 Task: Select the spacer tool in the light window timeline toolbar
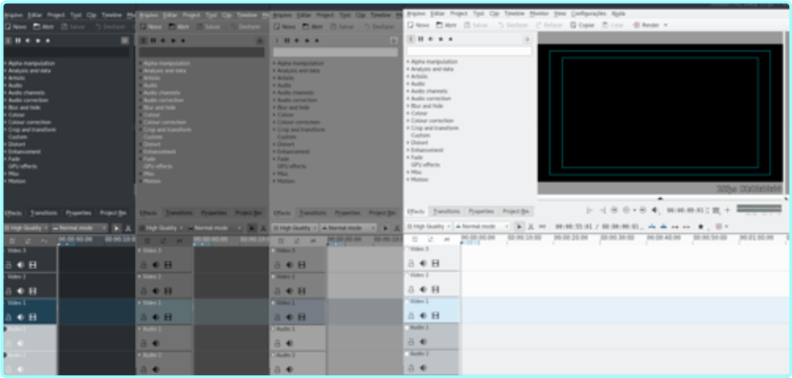(x=542, y=226)
